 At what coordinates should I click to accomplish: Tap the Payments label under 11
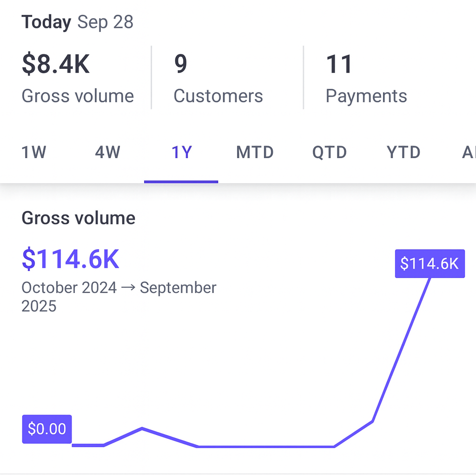(x=366, y=96)
